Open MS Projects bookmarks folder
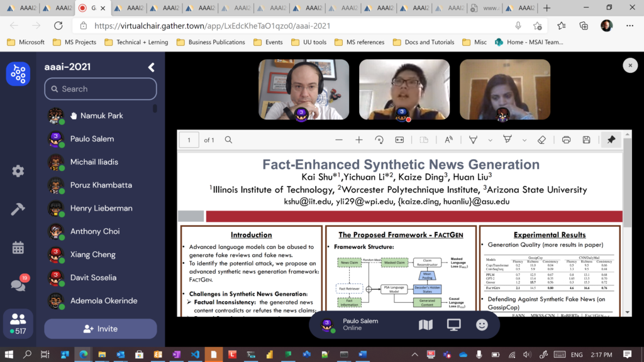This screenshot has width=644, height=362. (75, 42)
